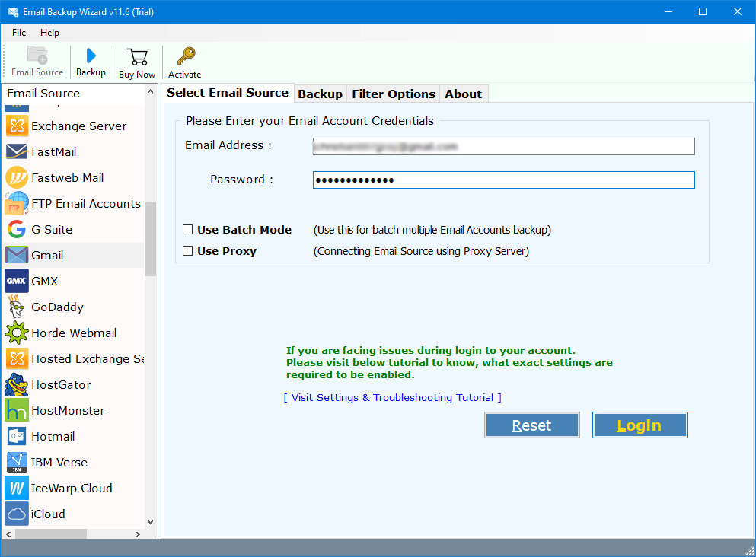Click the Email Address input field
The height and width of the screenshot is (557, 756).
[x=503, y=146]
